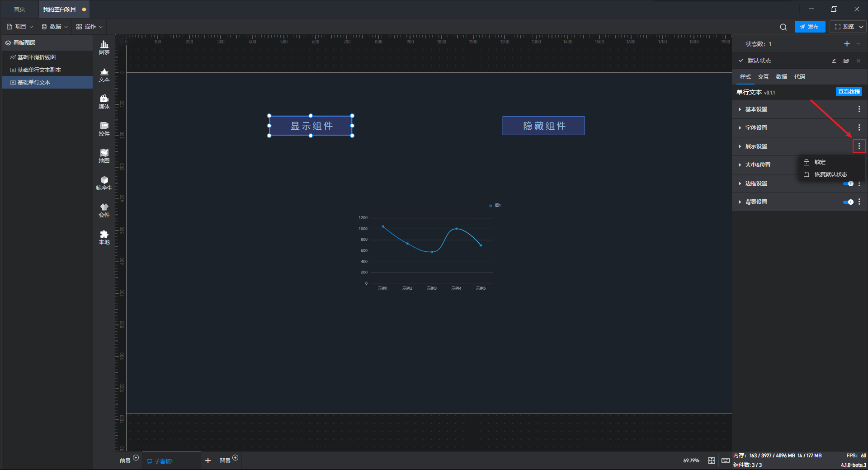This screenshot has width=868, height=470.
Task: Open 展示设置 three-dot more menu
Action: tap(859, 146)
